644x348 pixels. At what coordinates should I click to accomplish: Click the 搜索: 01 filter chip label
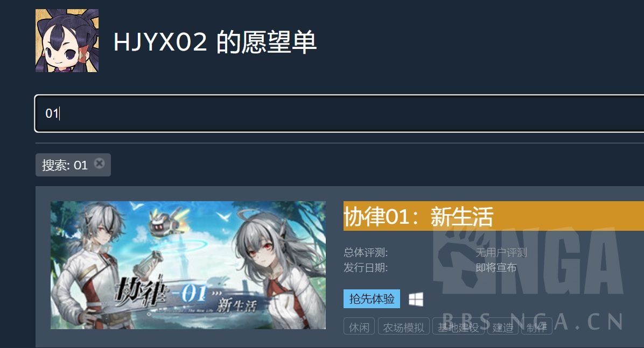pyautogui.click(x=65, y=165)
